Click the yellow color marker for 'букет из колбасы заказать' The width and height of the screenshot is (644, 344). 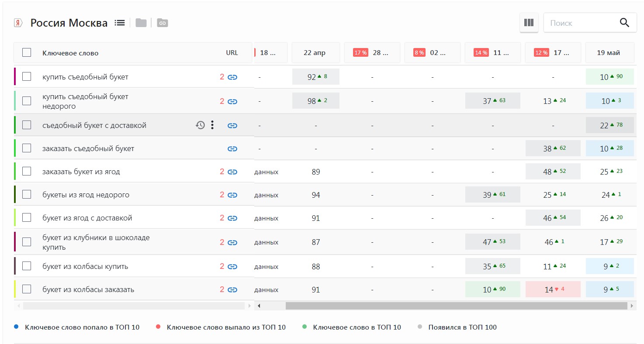[15, 289]
